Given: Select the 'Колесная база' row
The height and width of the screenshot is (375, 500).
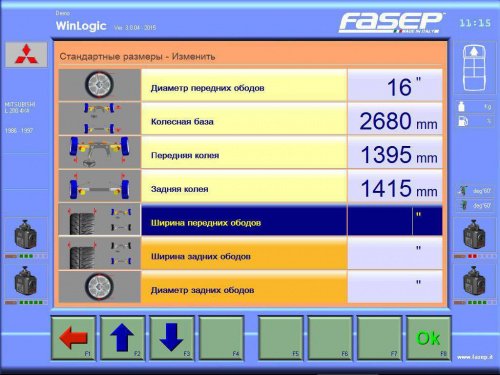Looking at the screenshot, I should (244, 119).
